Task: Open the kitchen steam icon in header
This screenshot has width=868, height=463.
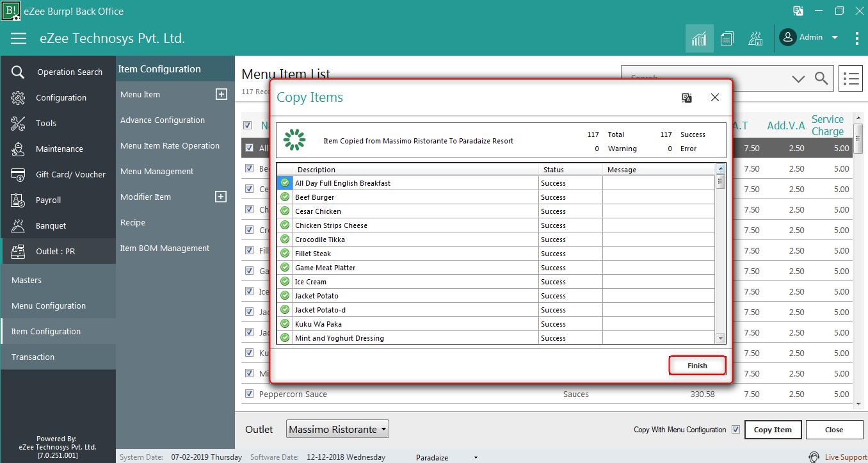Action: coord(755,38)
